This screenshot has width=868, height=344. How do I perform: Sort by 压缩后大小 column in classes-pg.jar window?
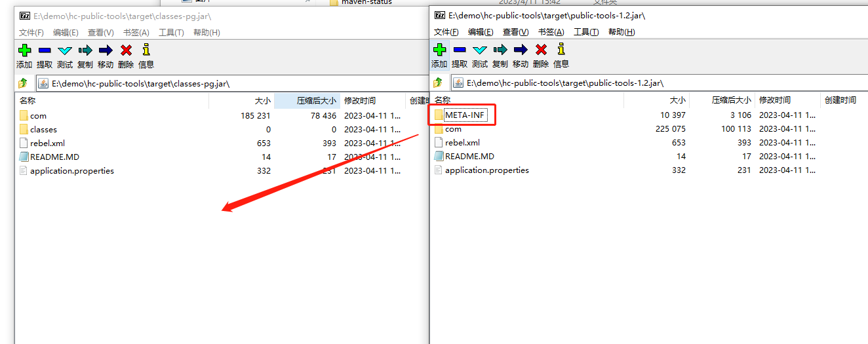(307, 101)
